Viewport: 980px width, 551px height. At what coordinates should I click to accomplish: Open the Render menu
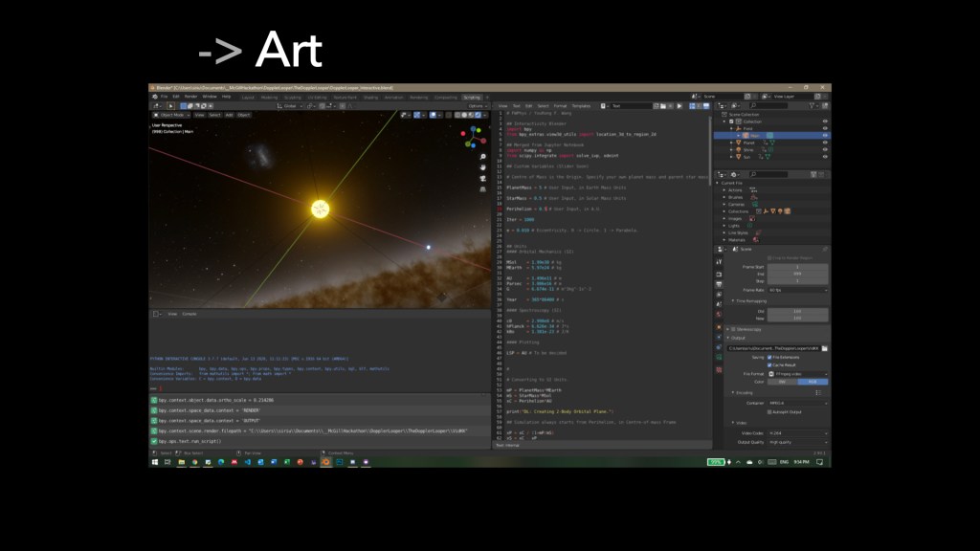point(191,97)
